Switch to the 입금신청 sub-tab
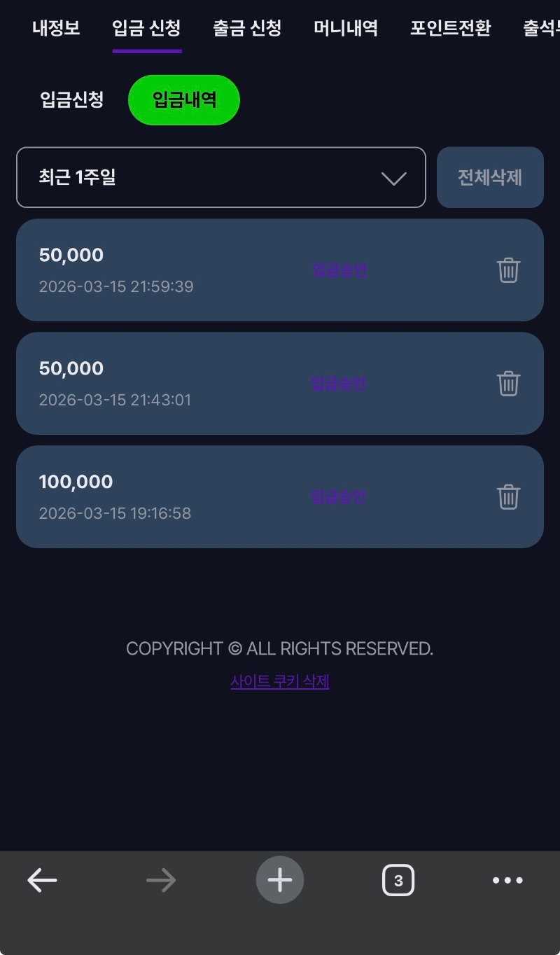This screenshot has width=560, height=955. coord(72,99)
